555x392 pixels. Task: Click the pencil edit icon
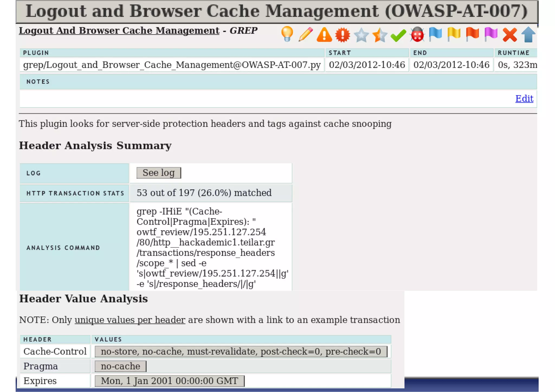305,34
